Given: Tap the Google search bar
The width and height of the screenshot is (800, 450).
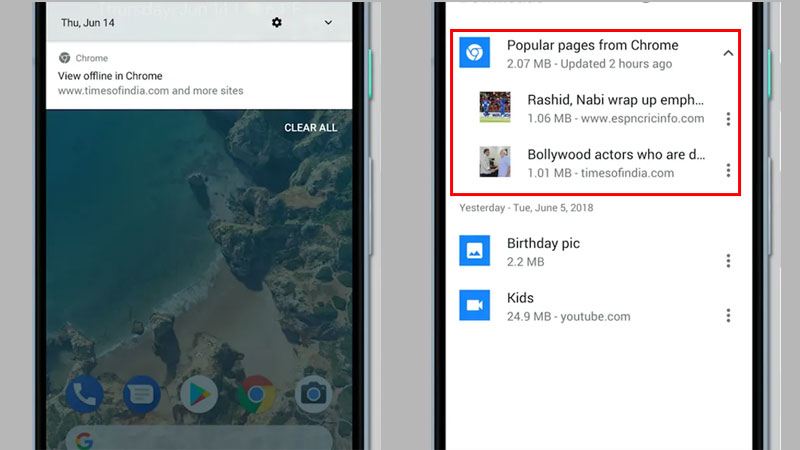Looking at the screenshot, I should [200, 438].
